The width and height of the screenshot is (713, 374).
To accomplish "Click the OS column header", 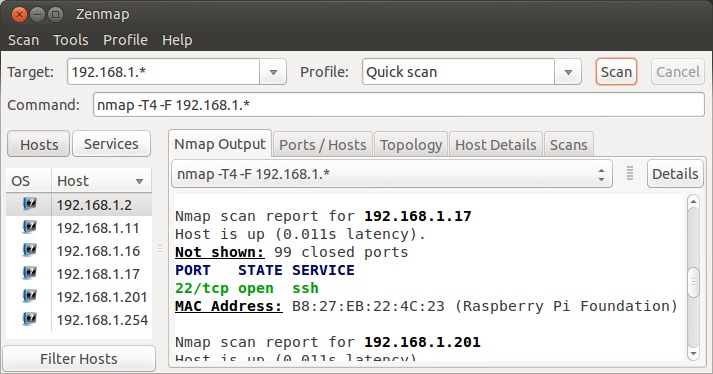I will [28, 181].
